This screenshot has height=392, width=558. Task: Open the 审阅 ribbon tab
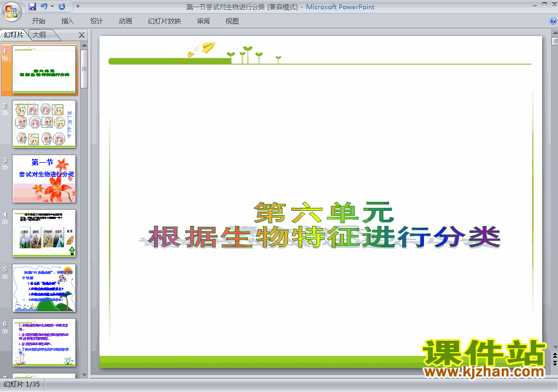[203, 21]
